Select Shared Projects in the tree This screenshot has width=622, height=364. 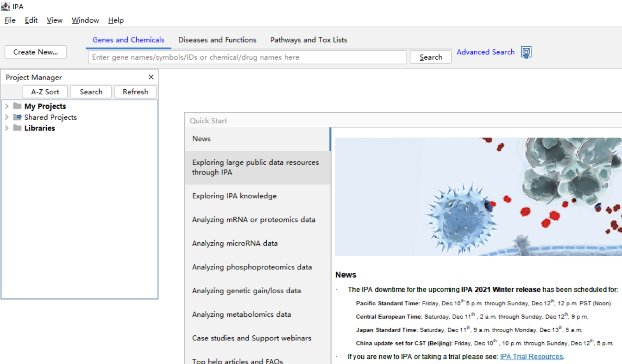click(50, 117)
